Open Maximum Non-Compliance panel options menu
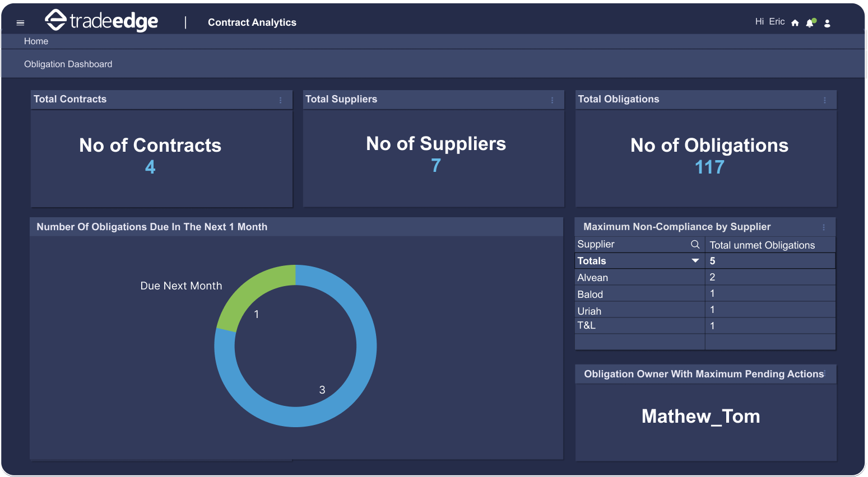This screenshot has width=868, height=477. click(x=823, y=227)
